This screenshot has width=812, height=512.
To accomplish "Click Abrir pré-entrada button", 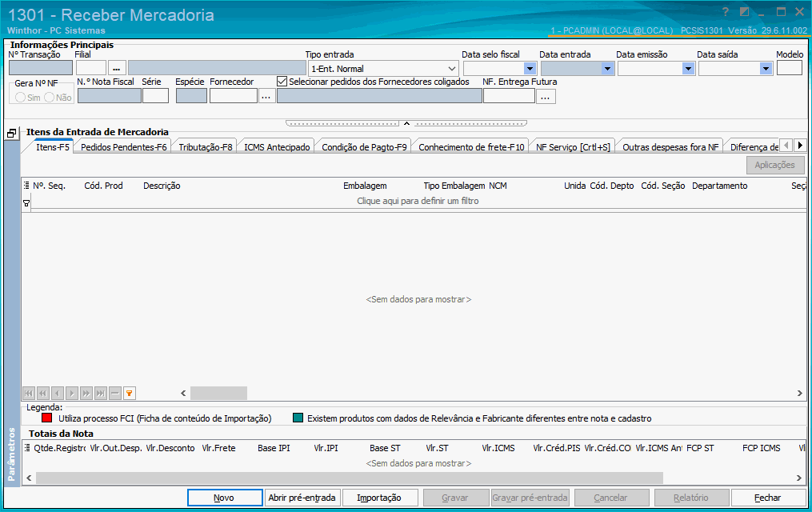I will [302, 498].
